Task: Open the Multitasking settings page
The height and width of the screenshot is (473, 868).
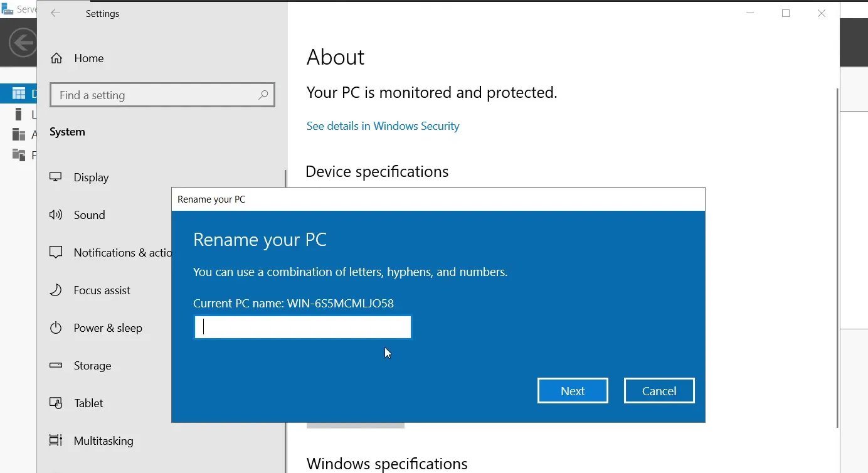Action: [103, 441]
